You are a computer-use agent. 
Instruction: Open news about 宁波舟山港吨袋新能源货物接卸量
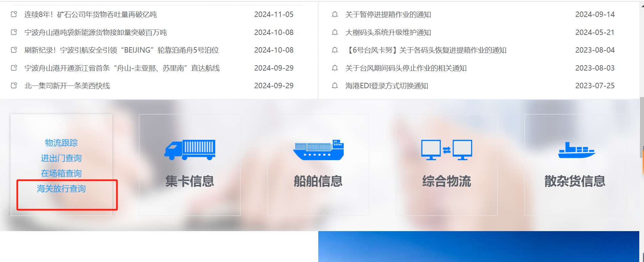coord(96,33)
